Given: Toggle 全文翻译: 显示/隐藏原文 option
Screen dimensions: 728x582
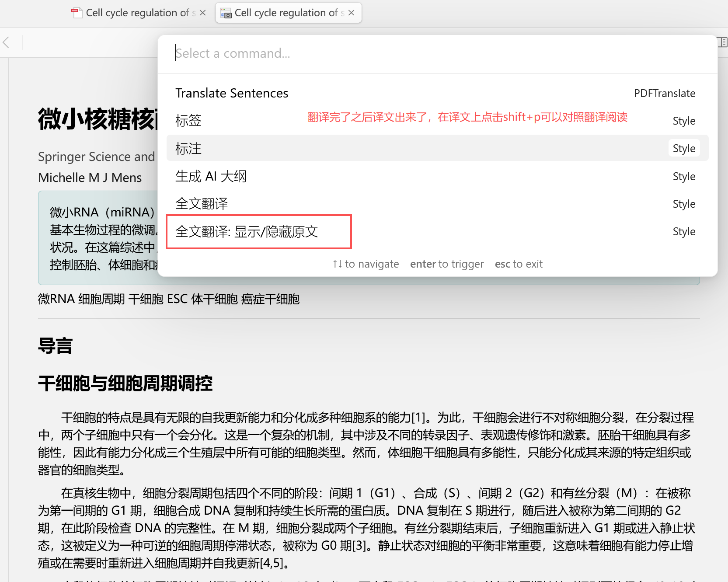Looking at the screenshot, I should [x=247, y=232].
